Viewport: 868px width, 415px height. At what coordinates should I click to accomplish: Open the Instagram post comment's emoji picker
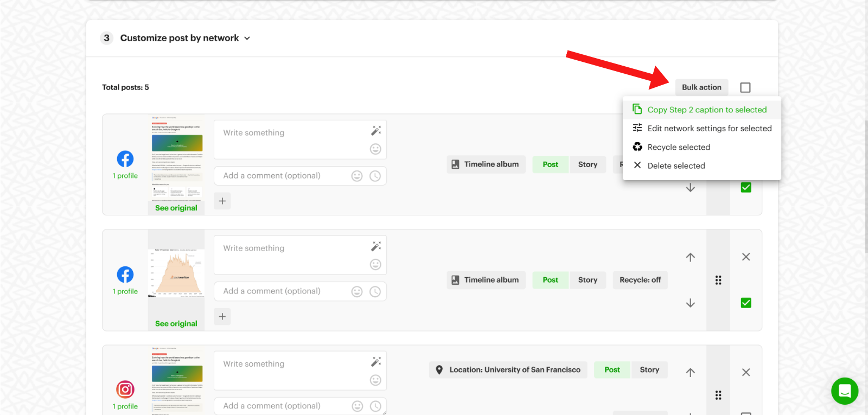[357, 406]
